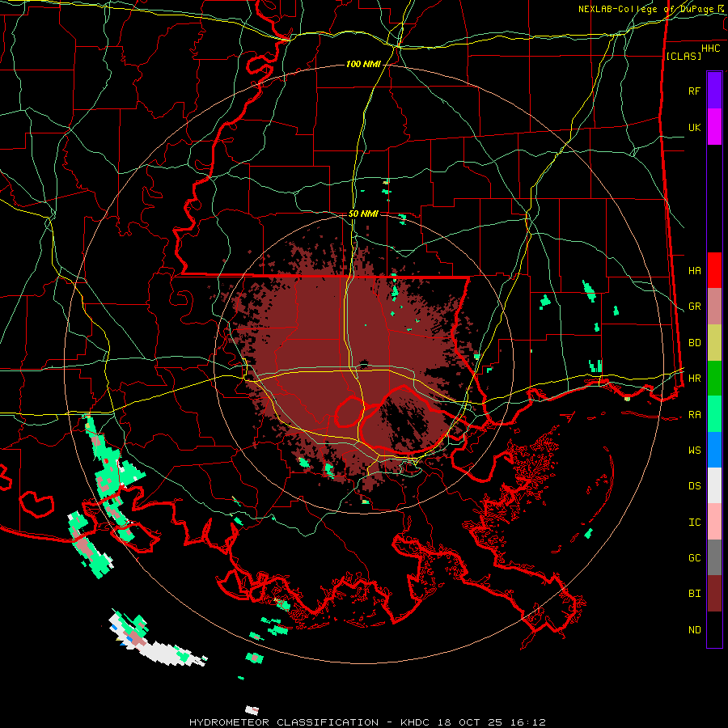
Task: Click the WS blue legend swatch
Action: 714,450
